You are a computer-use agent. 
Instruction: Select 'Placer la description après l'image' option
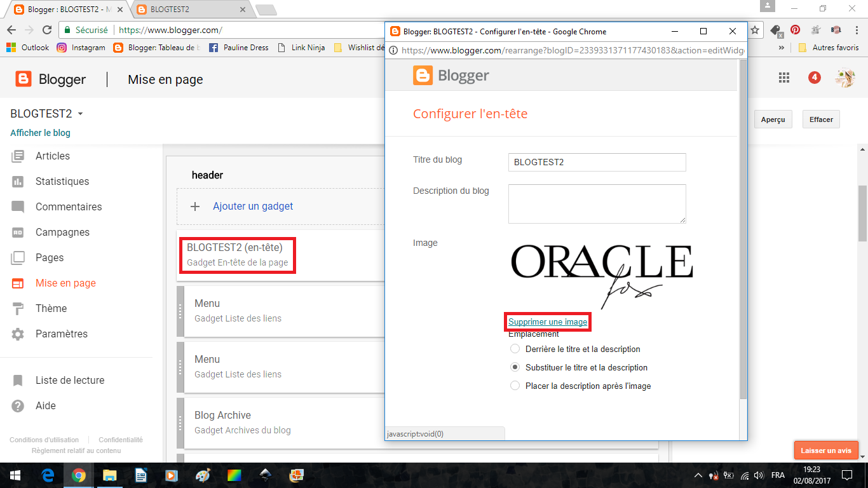click(515, 386)
